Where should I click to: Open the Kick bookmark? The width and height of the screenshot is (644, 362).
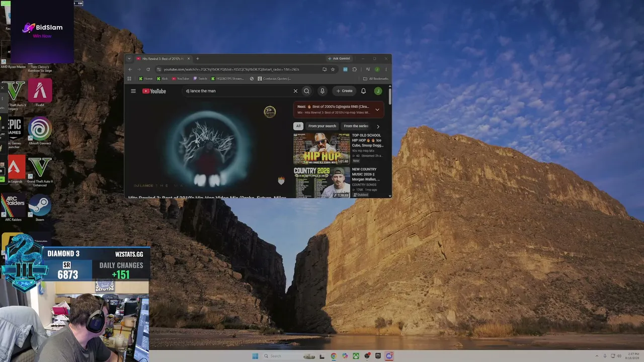162,78
